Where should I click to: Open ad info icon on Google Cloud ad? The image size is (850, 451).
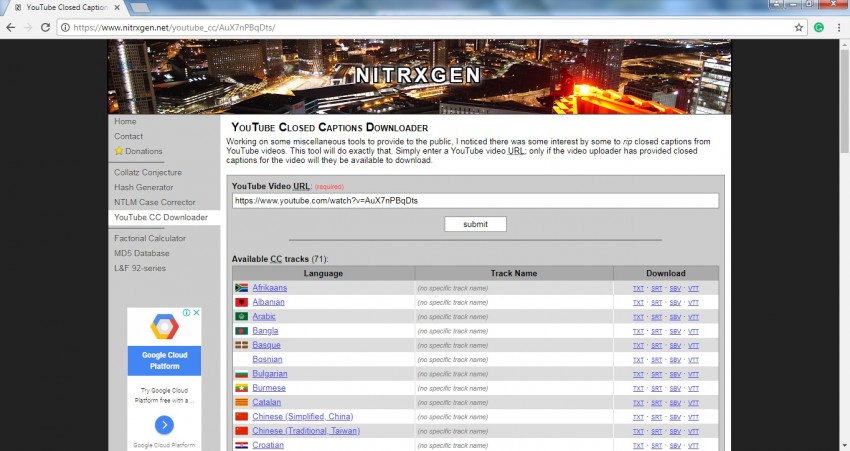pyautogui.click(x=186, y=313)
